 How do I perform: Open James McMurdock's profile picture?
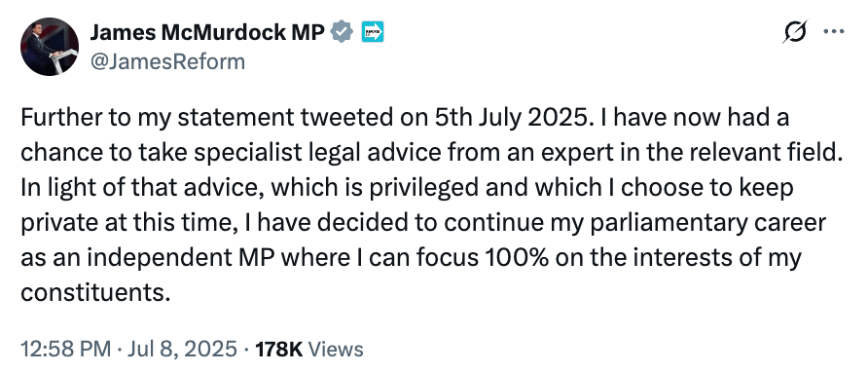point(50,47)
